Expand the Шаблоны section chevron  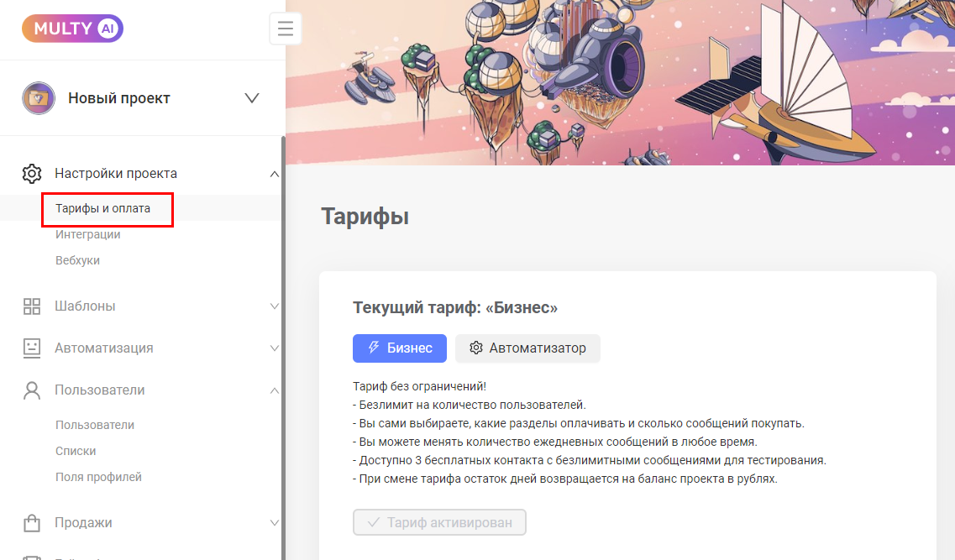(274, 306)
